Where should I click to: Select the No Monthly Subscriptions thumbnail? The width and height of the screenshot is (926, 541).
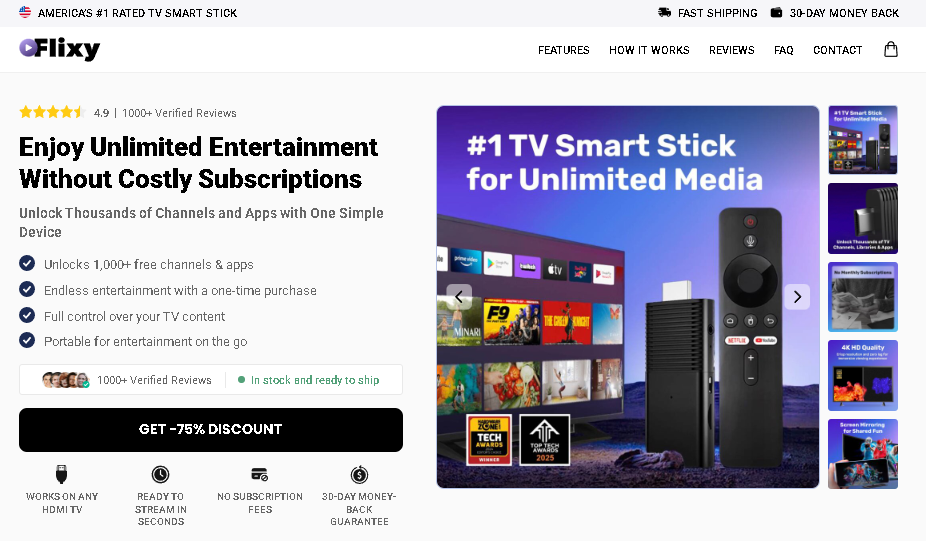(863, 297)
